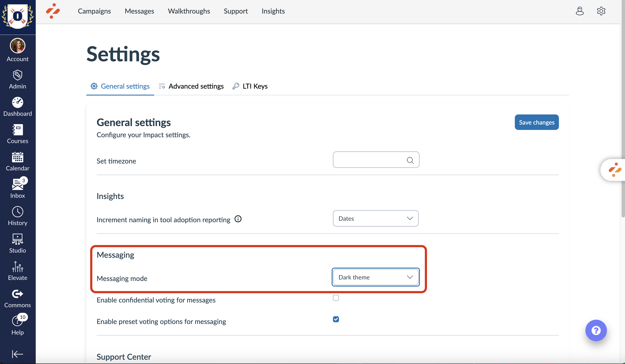Expand the Dates increment naming dropdown
Image resolution: width=625 pixels, height=364 pixels.
pos(376,218)
